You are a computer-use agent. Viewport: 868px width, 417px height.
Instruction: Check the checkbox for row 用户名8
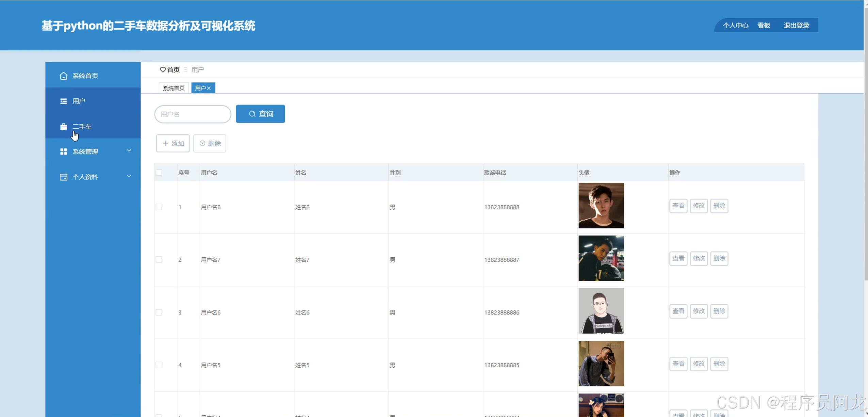point(159,207)
